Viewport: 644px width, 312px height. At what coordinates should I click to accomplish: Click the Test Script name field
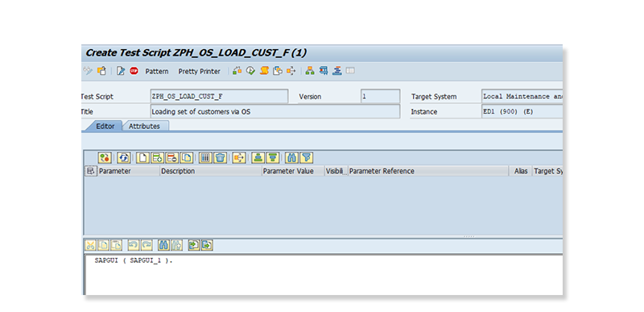click(219, 97)
